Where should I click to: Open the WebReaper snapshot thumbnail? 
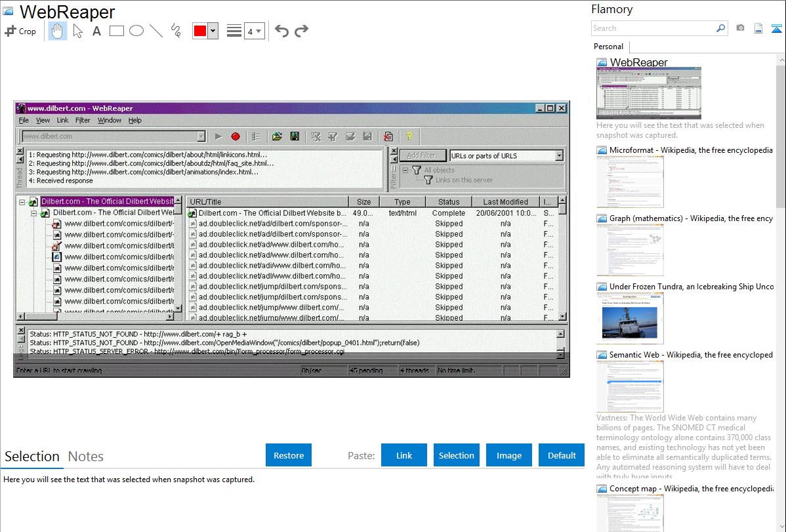pos(649,93)
